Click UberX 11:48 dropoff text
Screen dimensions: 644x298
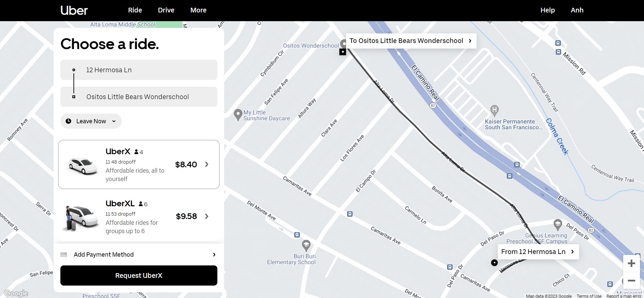(x=120, y=162)
